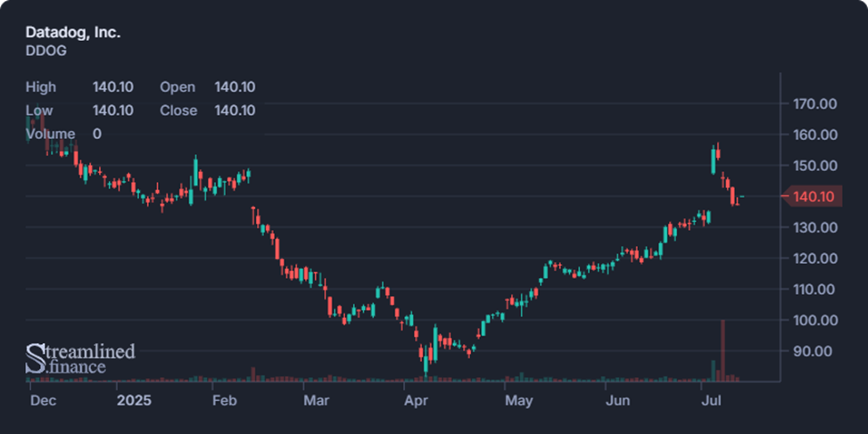
Task: Click the Feb label on time axis
Action: (224, 400)
